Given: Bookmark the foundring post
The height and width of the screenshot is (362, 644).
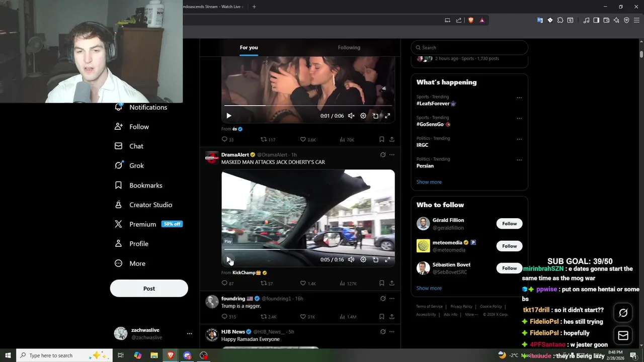Looking at the screenshot, I should tap(381, 317).
